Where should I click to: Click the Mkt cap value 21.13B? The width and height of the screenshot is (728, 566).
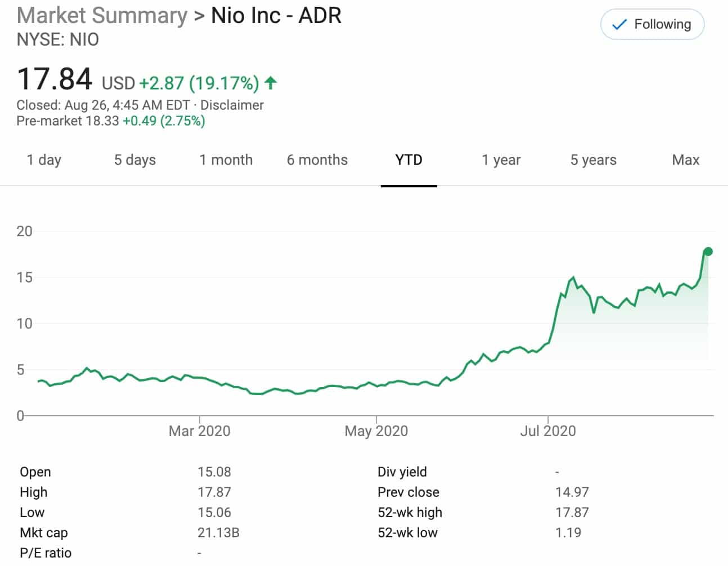[x=218, y=532]
